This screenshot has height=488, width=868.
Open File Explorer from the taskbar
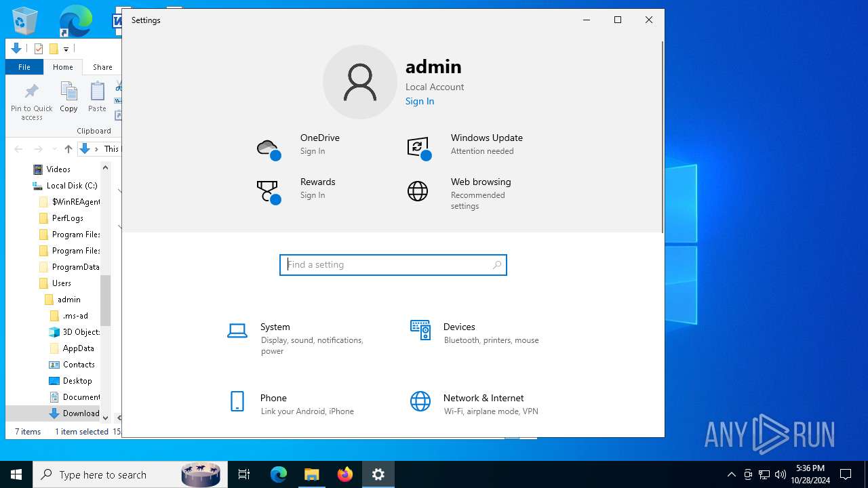point(312,474)
